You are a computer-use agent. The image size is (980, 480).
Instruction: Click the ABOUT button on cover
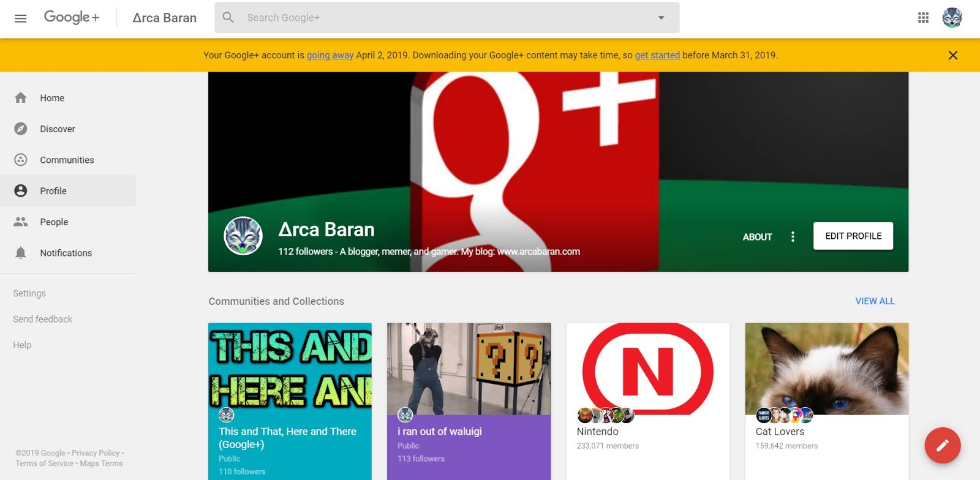coord(757,237)
